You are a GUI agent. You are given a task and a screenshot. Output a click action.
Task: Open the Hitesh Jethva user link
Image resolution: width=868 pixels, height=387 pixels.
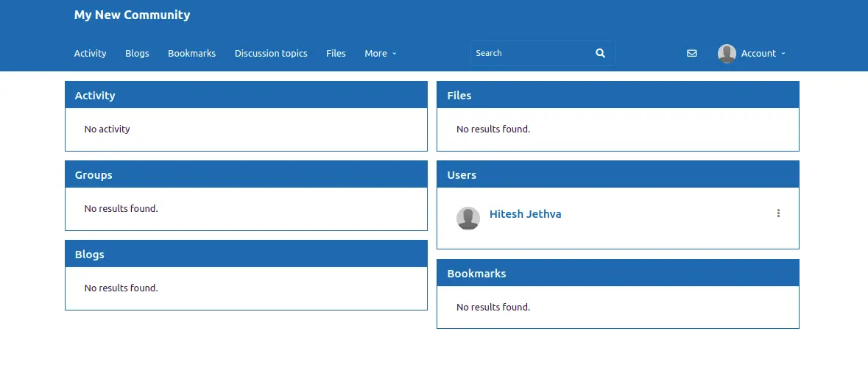click(x=526, y=214)
